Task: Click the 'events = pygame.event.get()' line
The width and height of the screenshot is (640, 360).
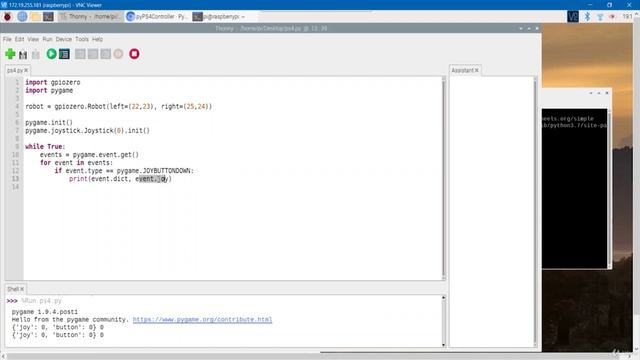Action: point(89,155)
